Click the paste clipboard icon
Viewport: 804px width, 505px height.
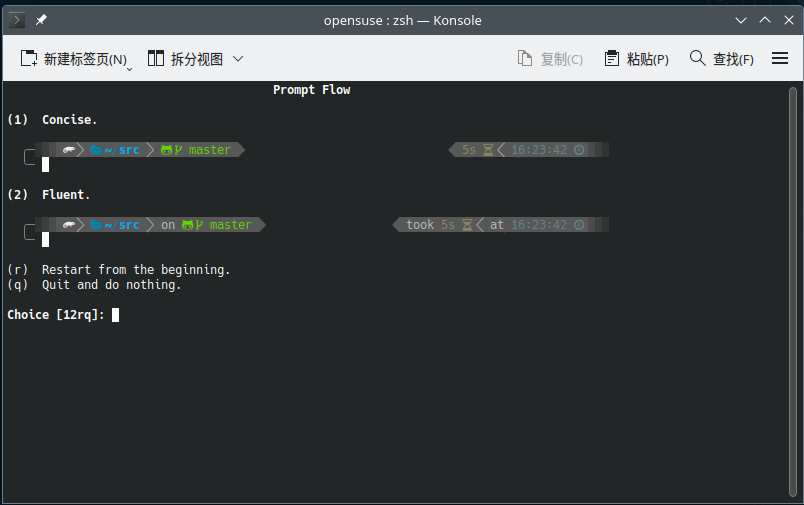tap(612, 58)
